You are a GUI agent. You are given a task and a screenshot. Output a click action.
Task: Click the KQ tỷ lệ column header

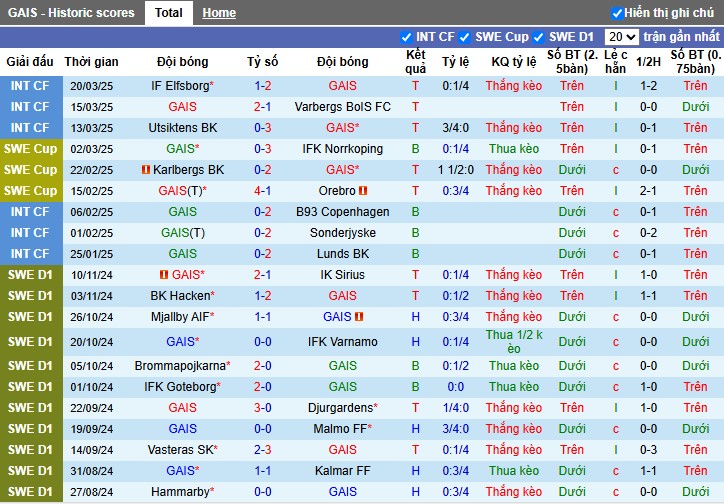coord(514,61)
